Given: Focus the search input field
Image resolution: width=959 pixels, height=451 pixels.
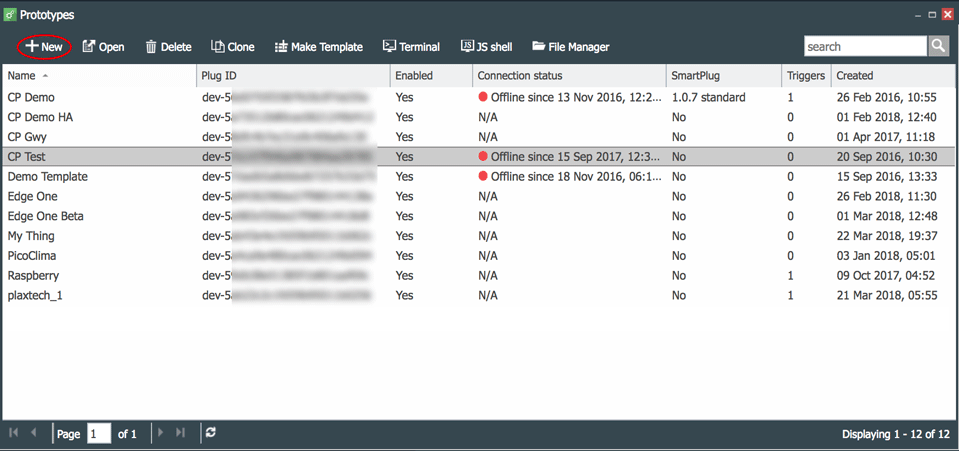Looking at the screenshot, I should pyautogui.click(x=865, y=47).
